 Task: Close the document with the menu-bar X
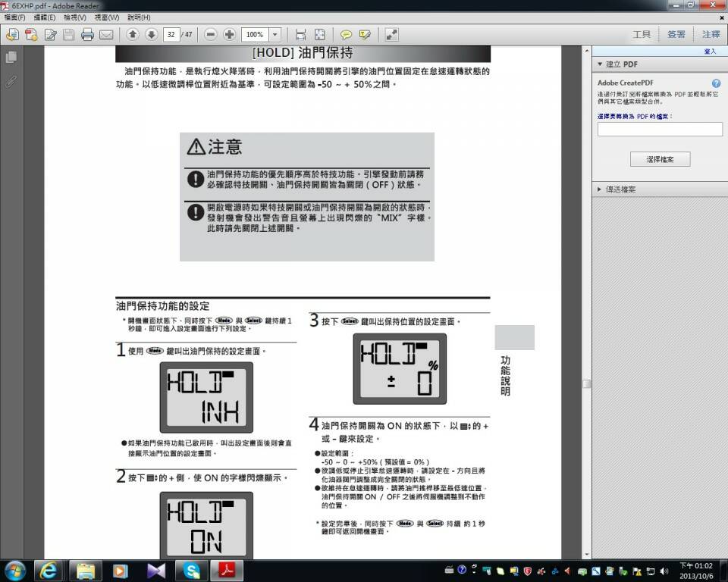pyautogui.click(x=722, y=17)
